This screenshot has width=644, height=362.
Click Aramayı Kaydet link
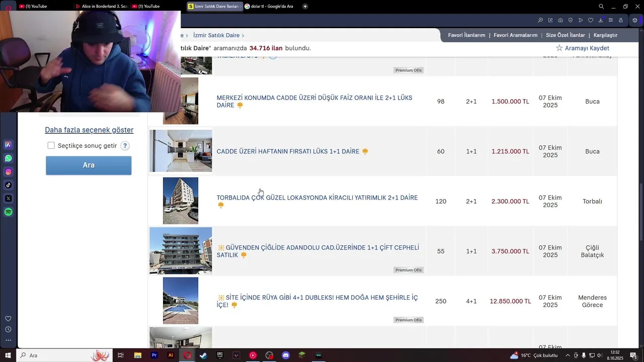point(587,48)
